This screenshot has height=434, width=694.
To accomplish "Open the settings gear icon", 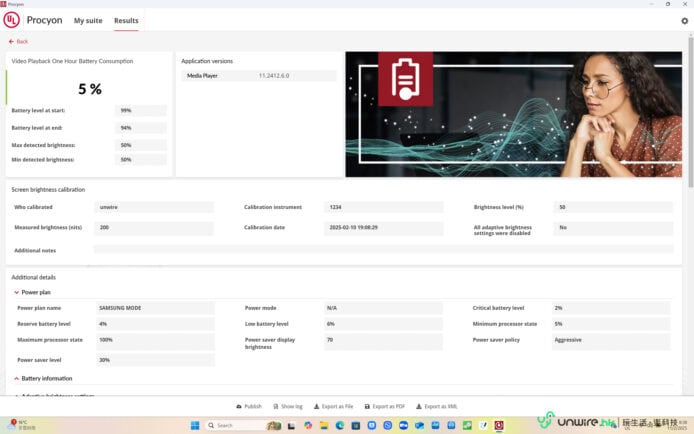I will tap(684, 20).
